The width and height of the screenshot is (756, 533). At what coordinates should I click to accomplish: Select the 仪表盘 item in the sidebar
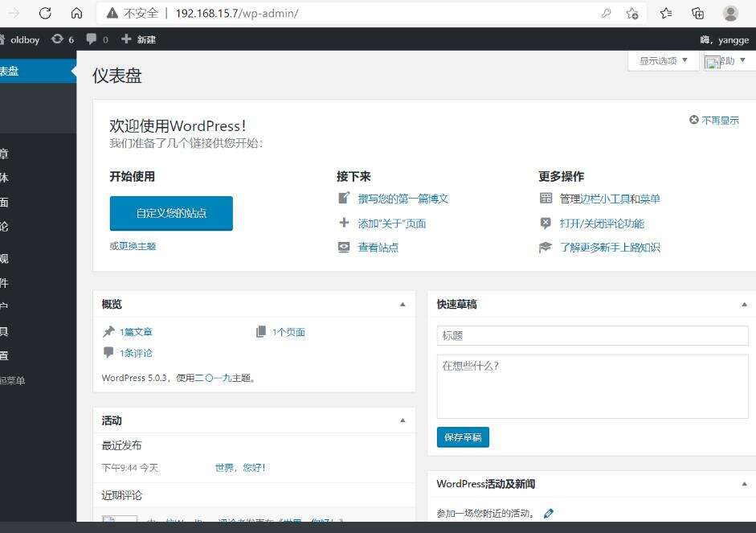click(x=38, y=71)
